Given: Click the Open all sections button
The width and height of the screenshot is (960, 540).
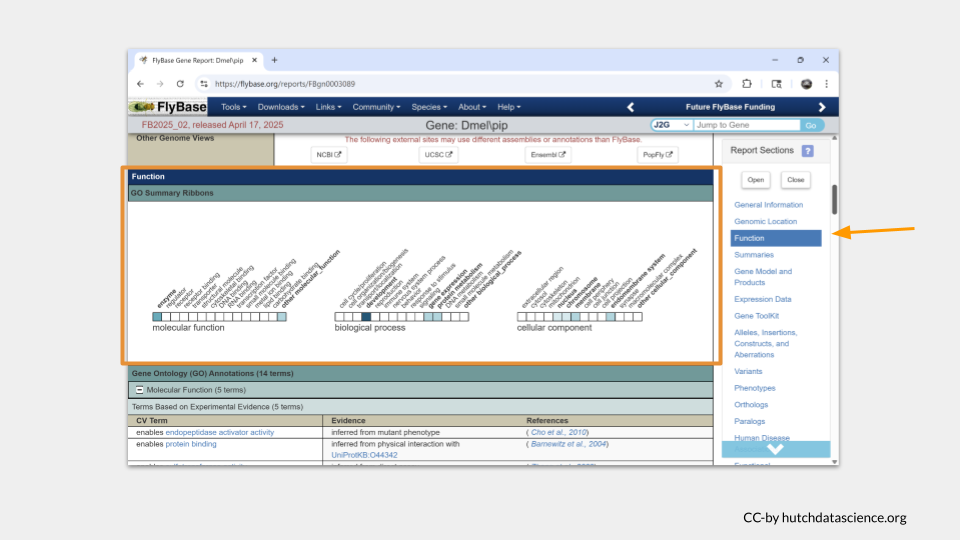Looking at the screenshot, I should 756,180.
